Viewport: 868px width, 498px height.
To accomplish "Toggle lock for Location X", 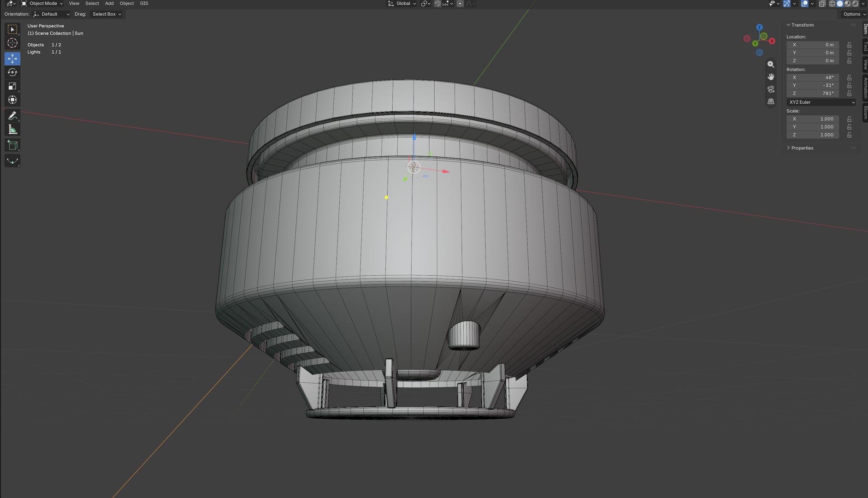I will tap(849, 45).
